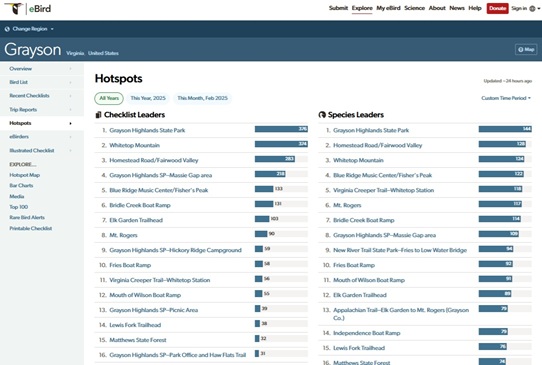Image resolution: width=542 pixels, height=365 pixels.
Task: Open the Explore menu in top navigation
Action: (x=362, y=8)
